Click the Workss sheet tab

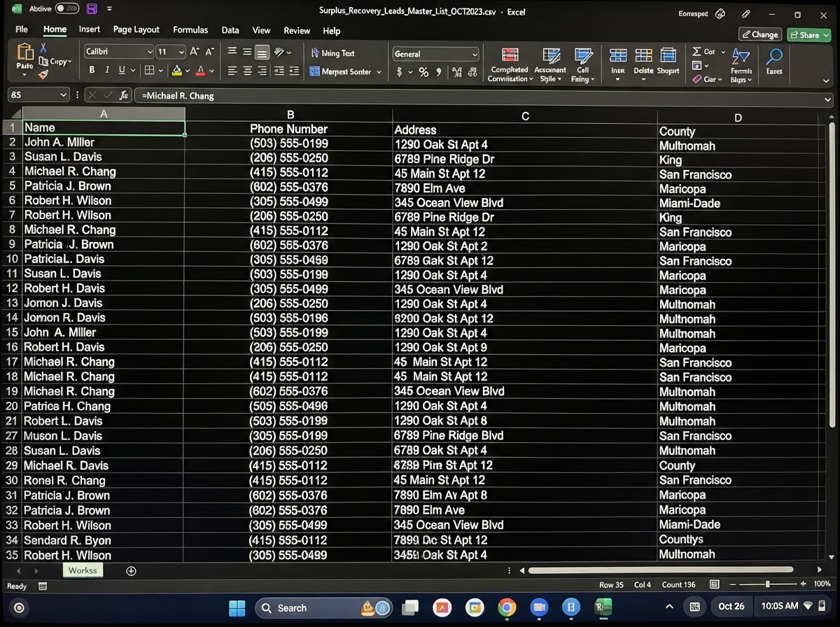click(83, 570)
